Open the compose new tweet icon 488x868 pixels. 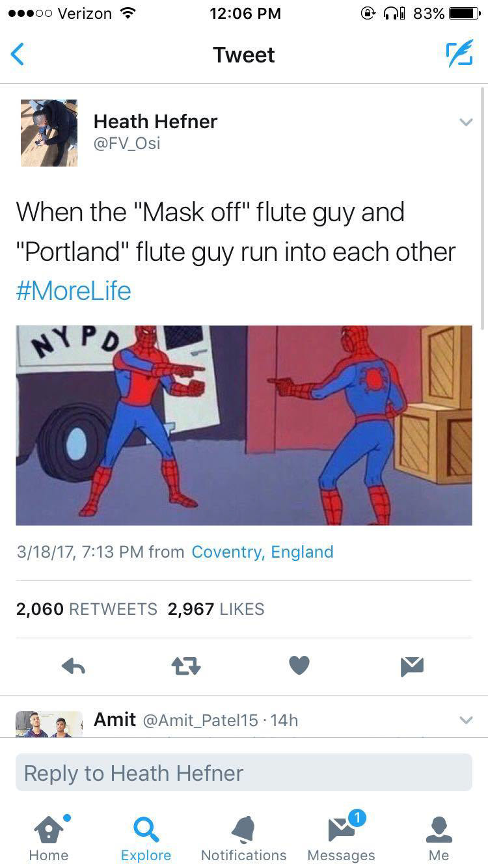pyautogui.click(x=459, y=54)
